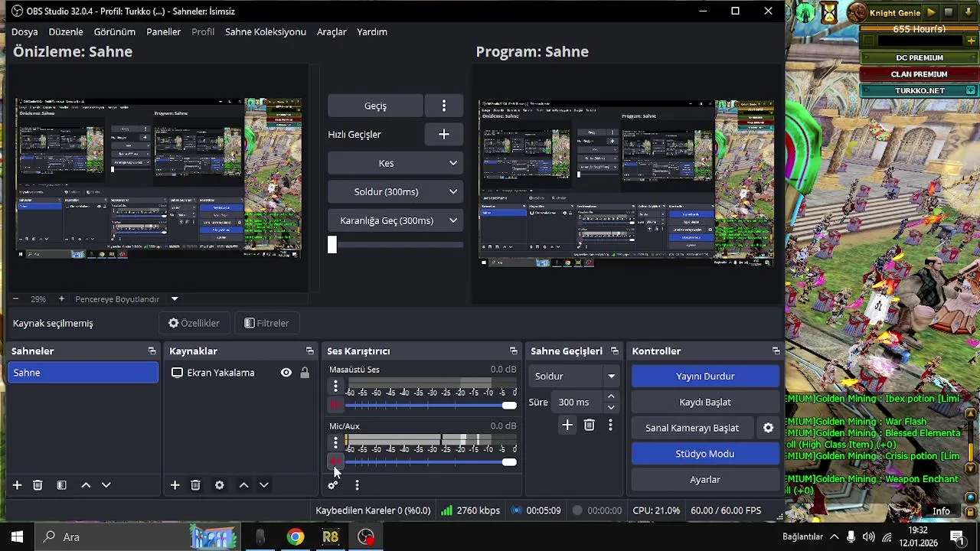Viewport: 980px width, 551px height.
Task: Move scene up in Sahneler dock
Action: [x=86, y=485]
